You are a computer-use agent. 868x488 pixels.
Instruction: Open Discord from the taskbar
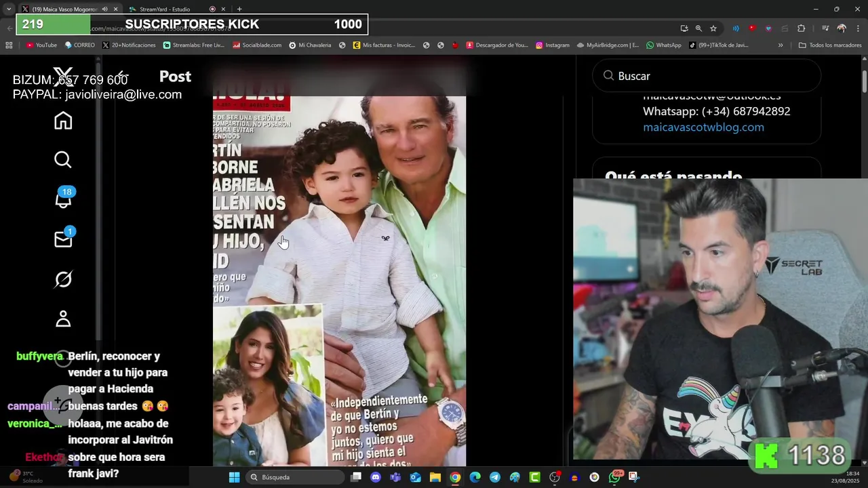point(376,477)
